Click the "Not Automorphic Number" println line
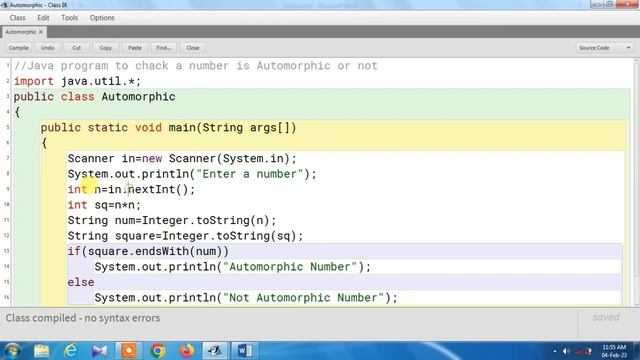Screen dimensions: 640x360 [x=246, y=298]
